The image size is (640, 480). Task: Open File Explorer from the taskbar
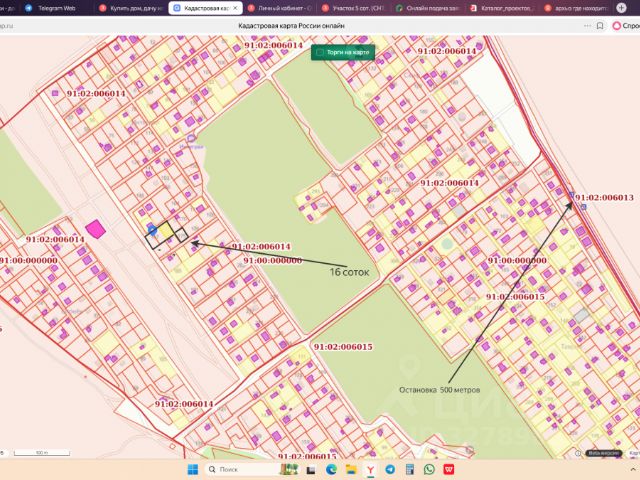(x=351, y=469)
